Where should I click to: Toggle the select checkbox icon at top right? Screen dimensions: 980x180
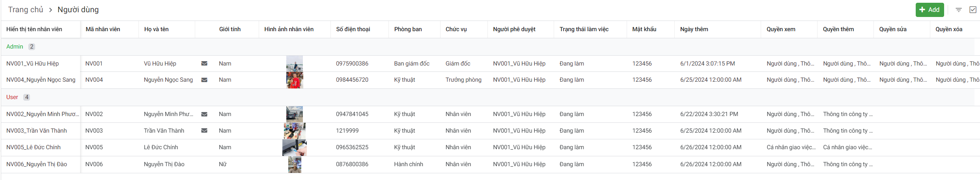click(973, 10)
